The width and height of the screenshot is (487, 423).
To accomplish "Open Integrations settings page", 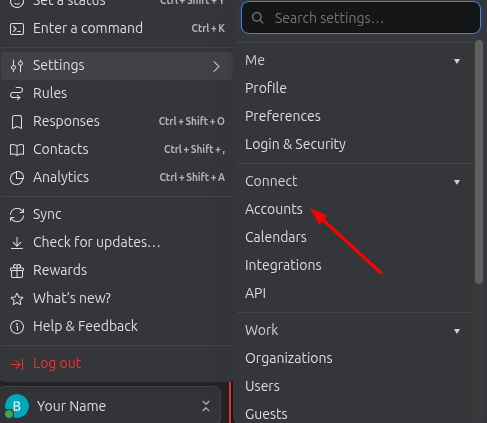I will [283, 265].
